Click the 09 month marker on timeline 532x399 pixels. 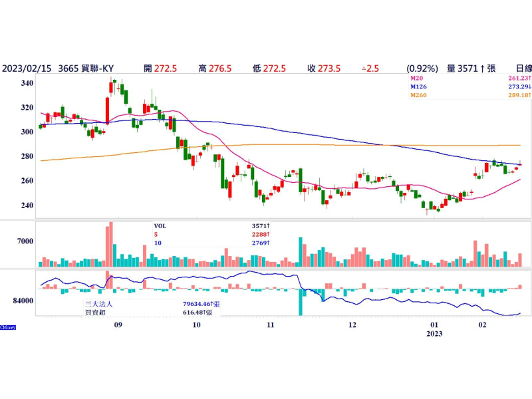118,325
